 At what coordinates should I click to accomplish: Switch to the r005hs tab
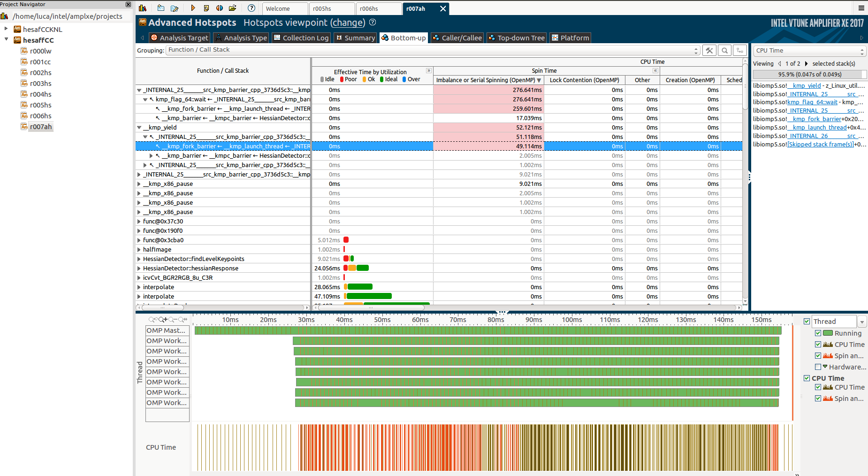pos(332,8)
